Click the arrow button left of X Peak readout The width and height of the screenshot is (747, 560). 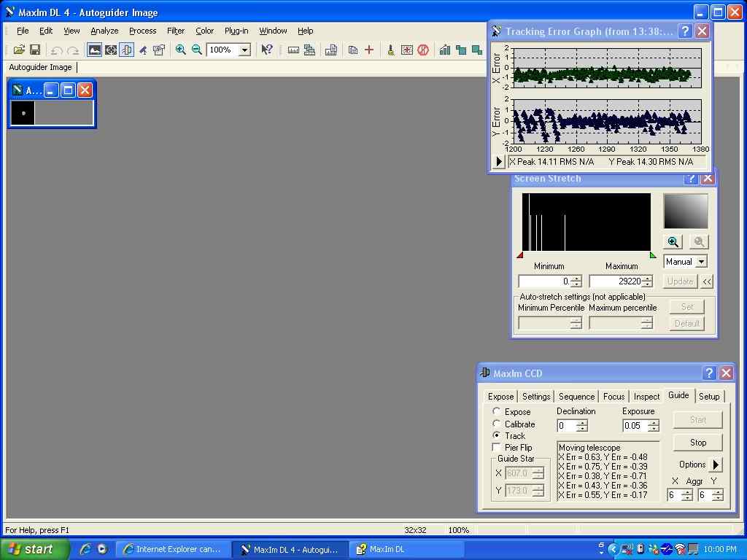(498, 161)
